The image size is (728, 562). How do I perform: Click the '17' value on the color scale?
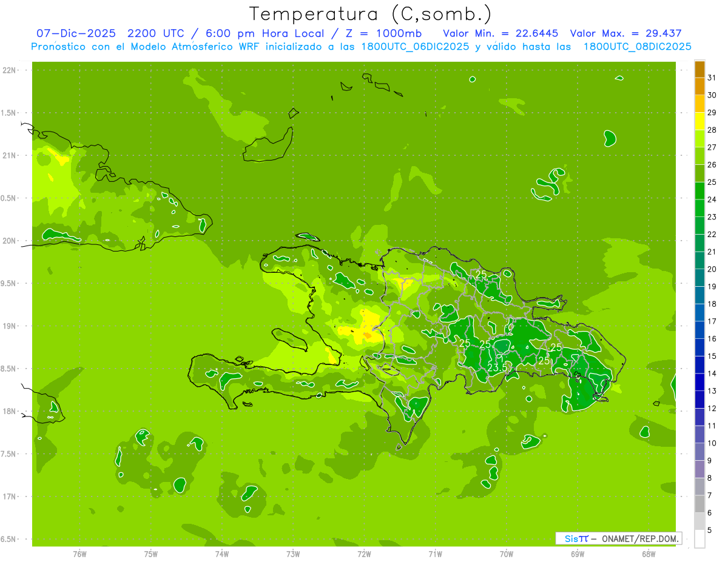click(712, 321)
